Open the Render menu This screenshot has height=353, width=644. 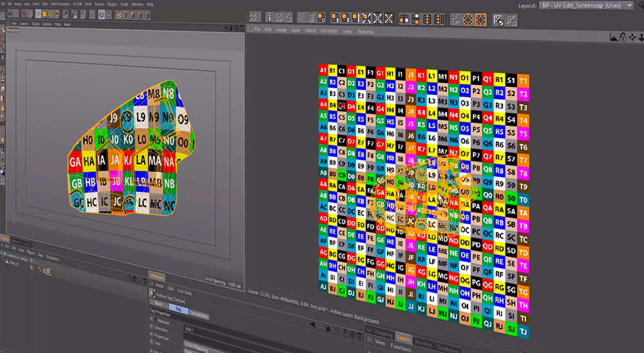[99, 4]
